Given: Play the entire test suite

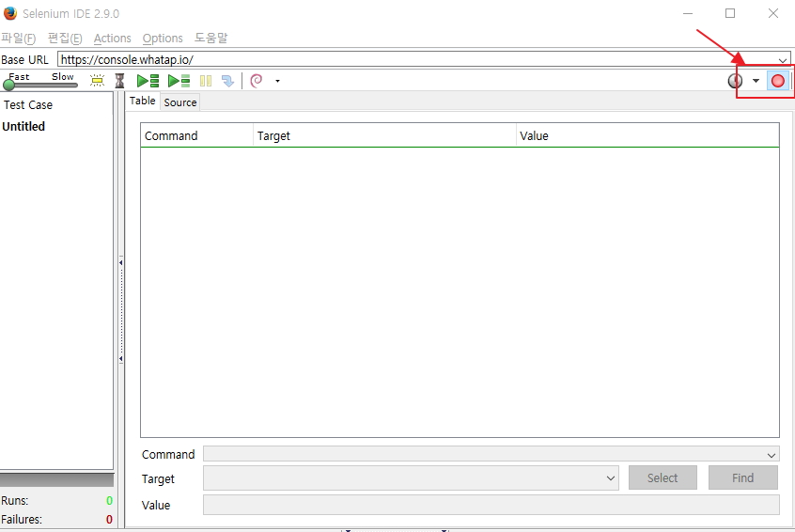Looking at the screenshot, I should [148, 81].
